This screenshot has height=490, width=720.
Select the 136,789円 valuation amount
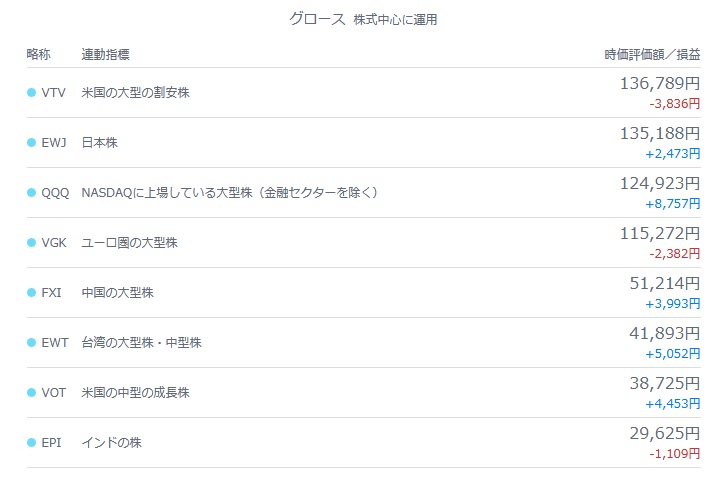point(660,84)
